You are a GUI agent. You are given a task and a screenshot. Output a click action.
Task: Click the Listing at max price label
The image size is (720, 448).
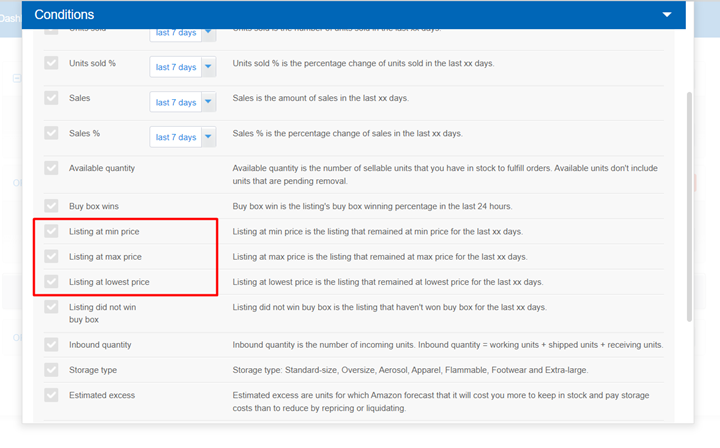coord(105,257)
